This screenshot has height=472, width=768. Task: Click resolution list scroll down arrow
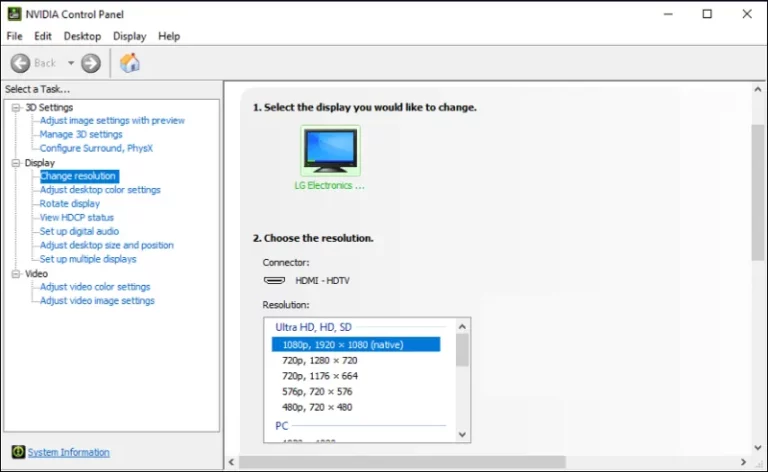click(462, 434)
